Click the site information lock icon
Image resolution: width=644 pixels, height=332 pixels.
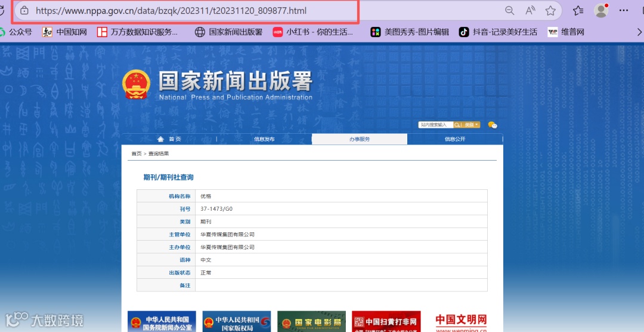pos(24,11)
